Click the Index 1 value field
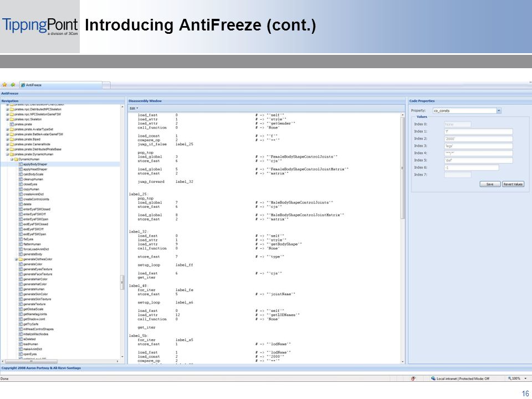 click(x=478, y=131)
